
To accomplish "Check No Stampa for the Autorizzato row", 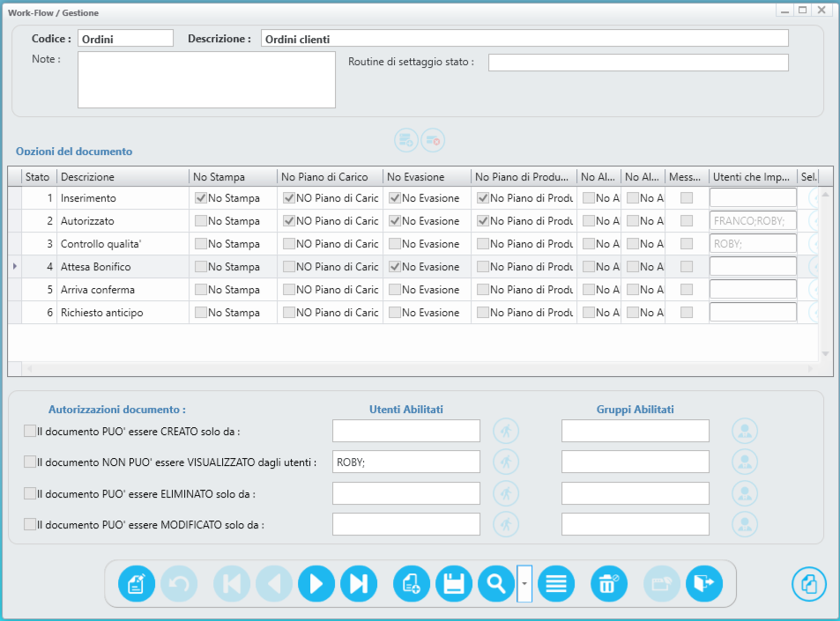I will [x=201, y=220].
